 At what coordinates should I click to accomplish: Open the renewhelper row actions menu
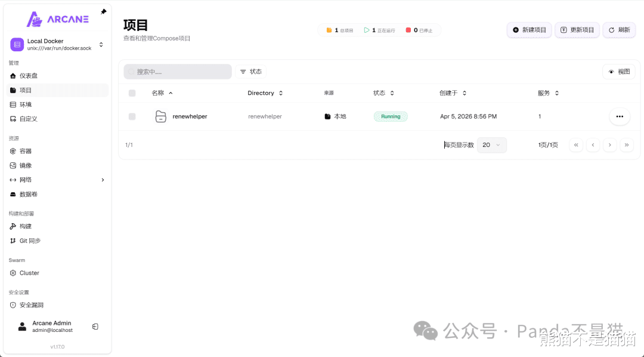coord(620,116)
